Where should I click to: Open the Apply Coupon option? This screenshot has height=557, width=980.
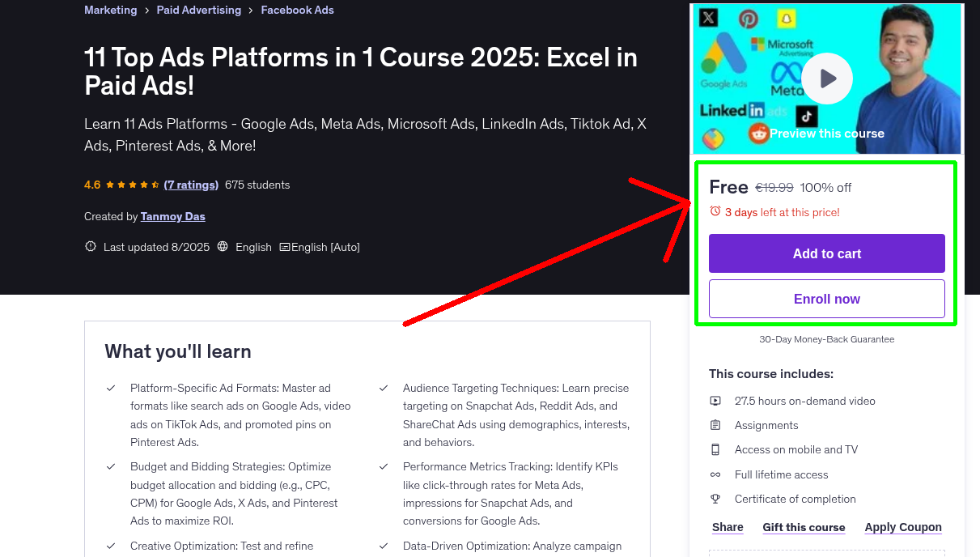click(x=902, y=527)
